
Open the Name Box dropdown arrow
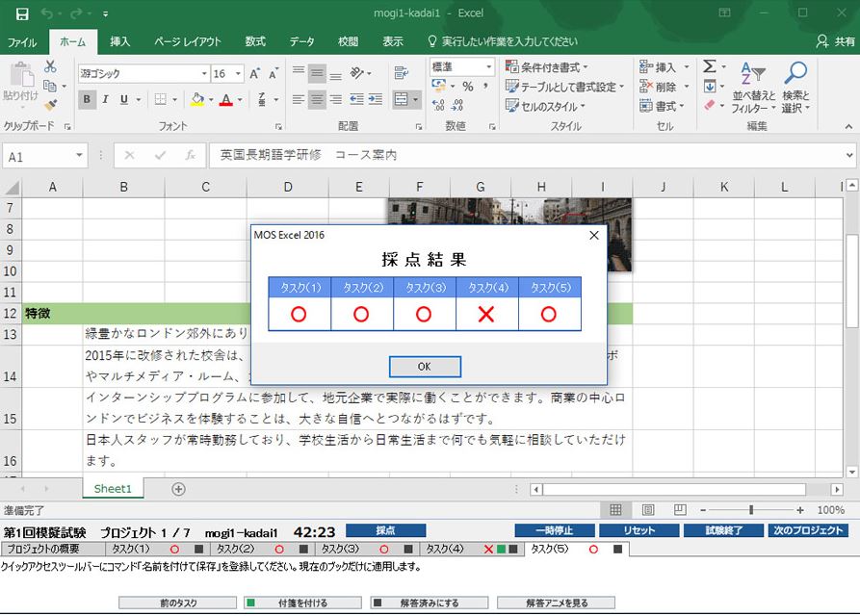tap(79, 156)
